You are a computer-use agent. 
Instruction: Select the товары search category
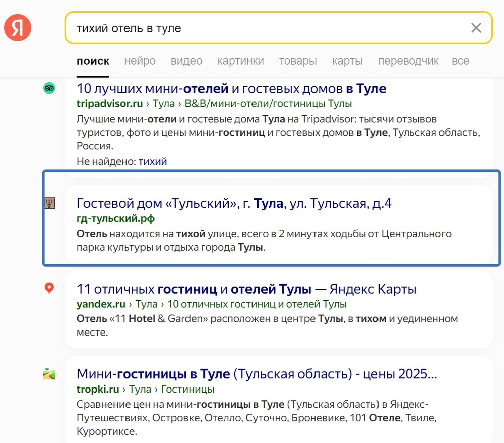pos(297,61)
